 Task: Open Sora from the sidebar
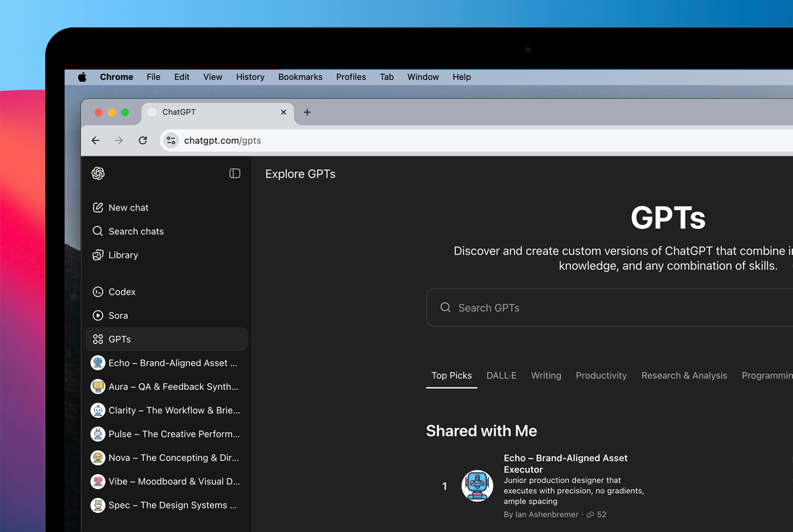pyautogui.click(x=118, y=316)
